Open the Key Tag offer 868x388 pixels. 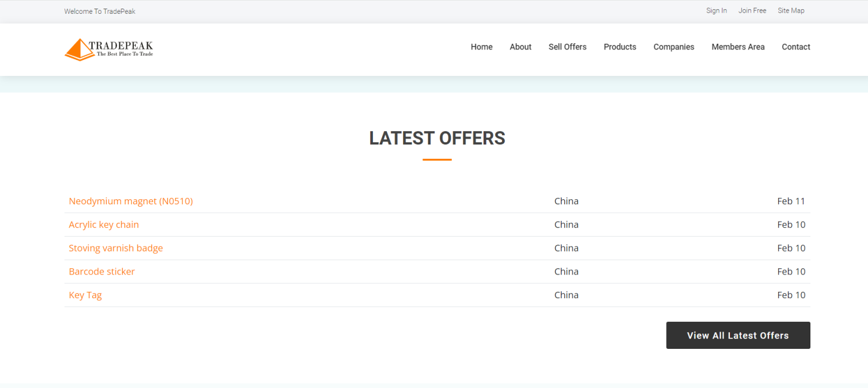pyautogui.click(x=85, y=295)
